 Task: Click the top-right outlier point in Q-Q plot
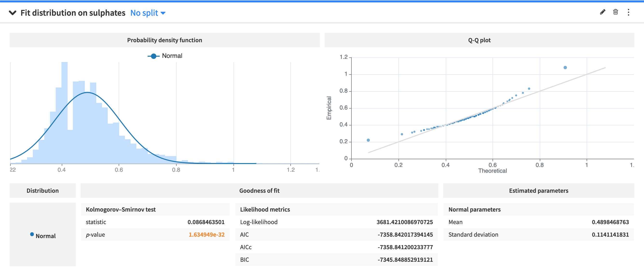click(565, 68)
